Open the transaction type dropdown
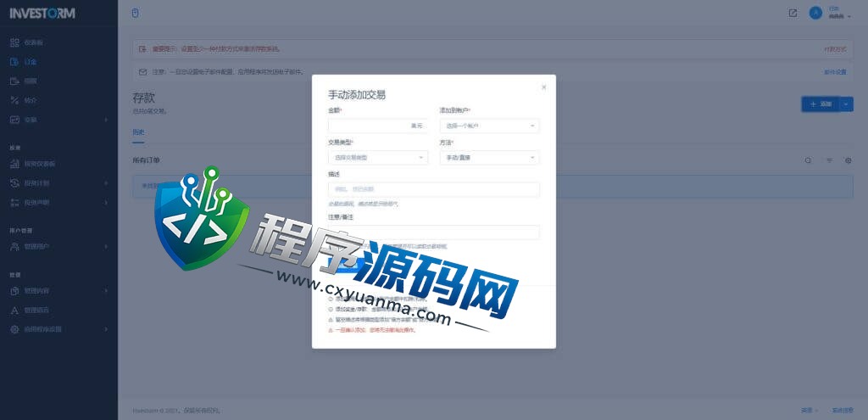 click(x=377, y=157)
